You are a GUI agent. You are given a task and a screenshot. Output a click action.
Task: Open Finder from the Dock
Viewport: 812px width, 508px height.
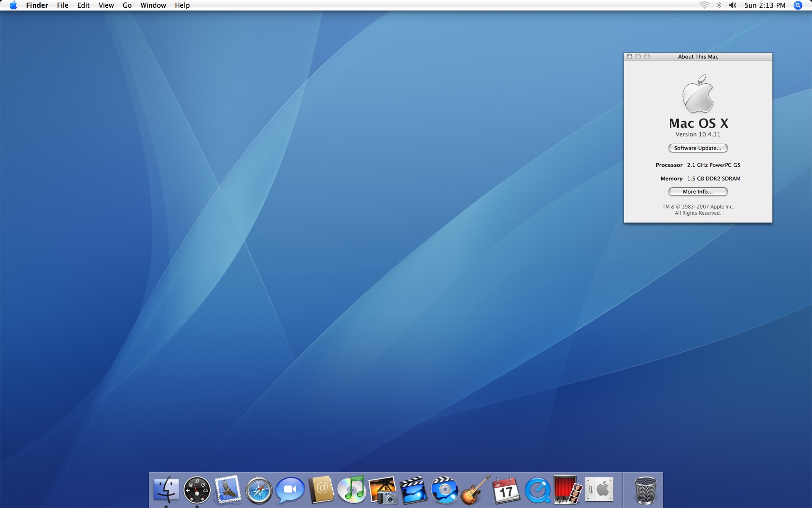166,490
